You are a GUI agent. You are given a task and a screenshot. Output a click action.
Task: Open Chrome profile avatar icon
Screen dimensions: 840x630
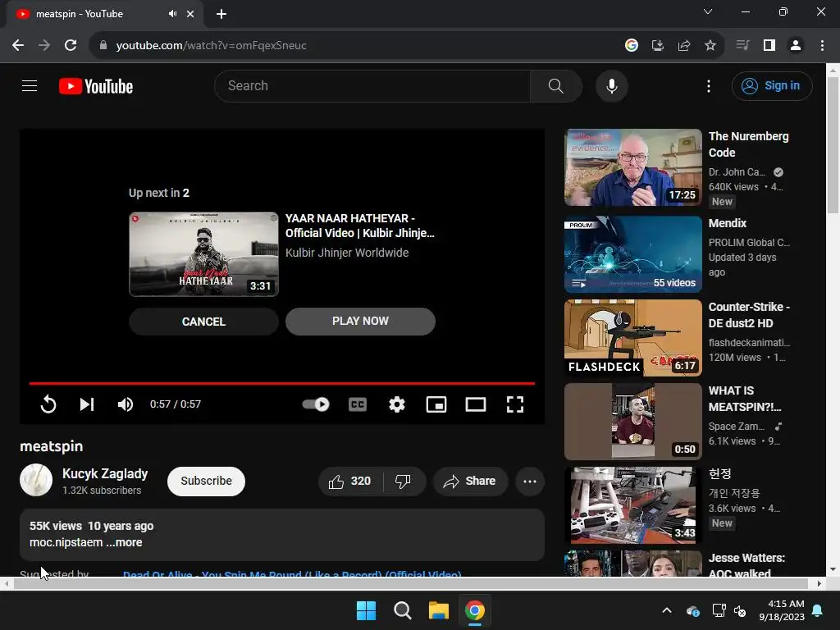[796, 46]
